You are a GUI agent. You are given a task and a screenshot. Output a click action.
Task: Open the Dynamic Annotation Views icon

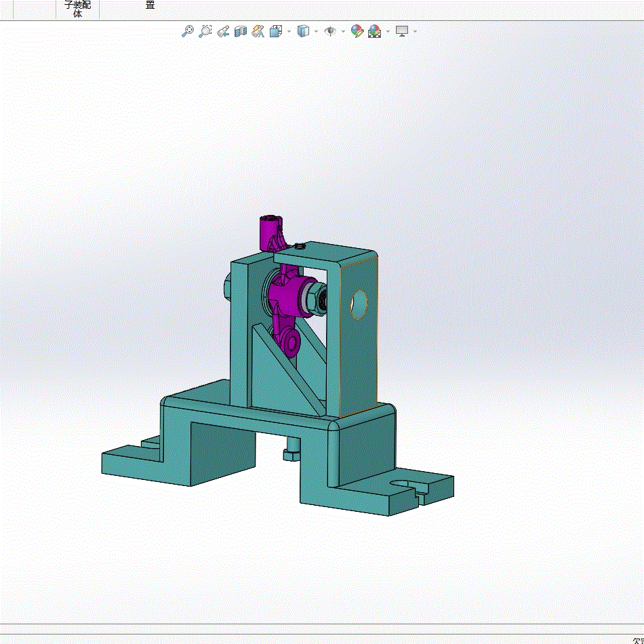point(258,31)
